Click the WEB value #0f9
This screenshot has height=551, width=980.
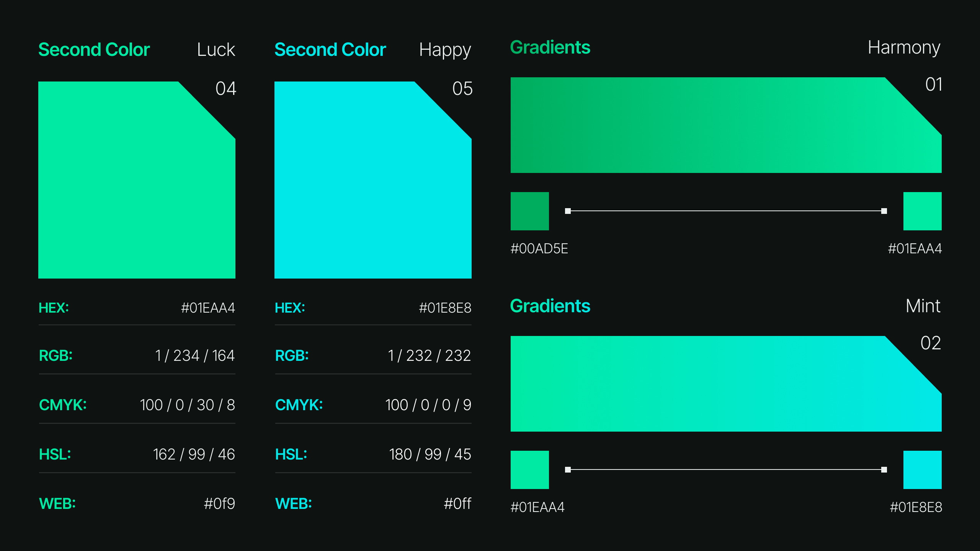tap(219, 504)
